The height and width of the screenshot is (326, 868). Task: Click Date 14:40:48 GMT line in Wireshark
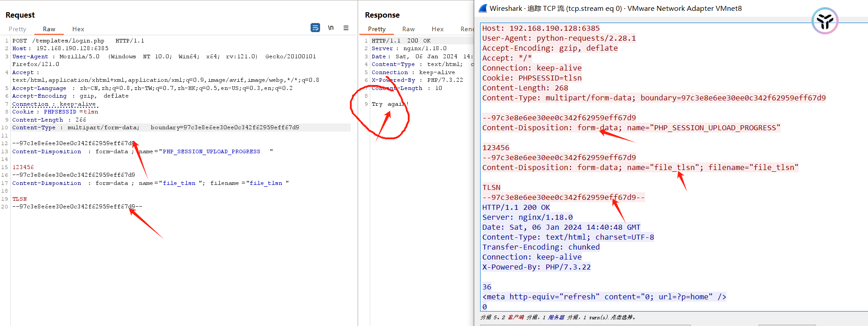click(x=561, y=227)
